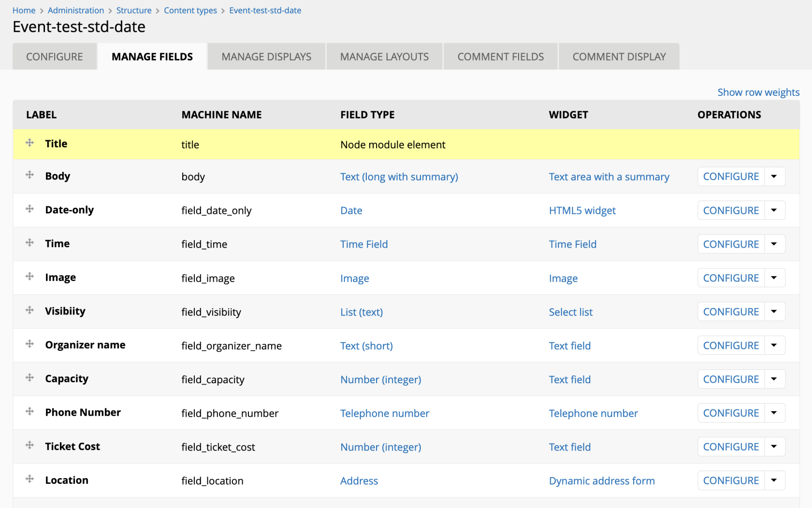Open Dynamic address form widget link

click(x=602, y=481)
